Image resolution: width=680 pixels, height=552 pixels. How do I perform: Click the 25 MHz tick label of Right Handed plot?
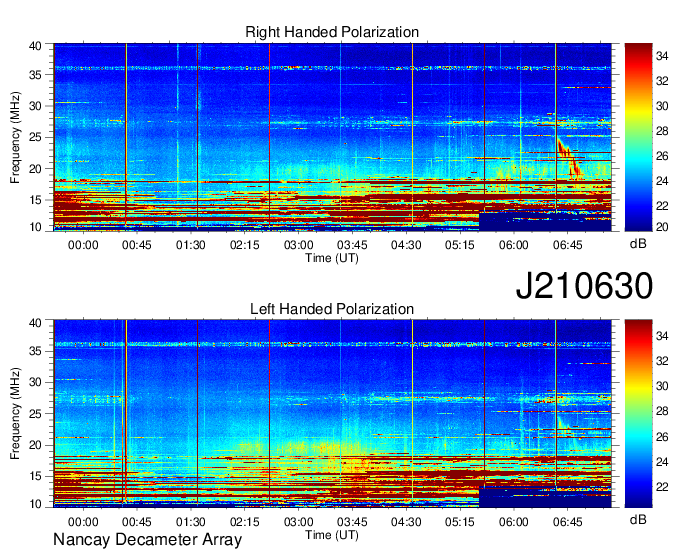35,137
